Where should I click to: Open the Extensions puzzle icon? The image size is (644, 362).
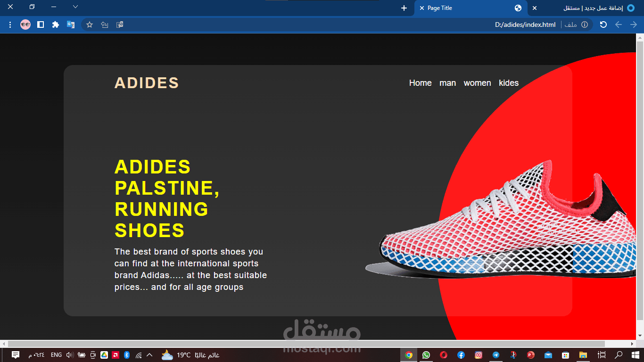point(56,25)
